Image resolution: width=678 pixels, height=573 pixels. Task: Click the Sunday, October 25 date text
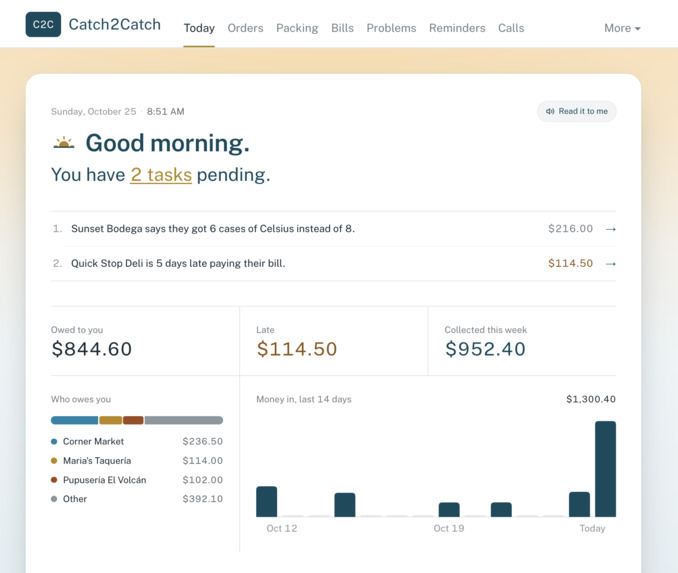coord(93,112)
